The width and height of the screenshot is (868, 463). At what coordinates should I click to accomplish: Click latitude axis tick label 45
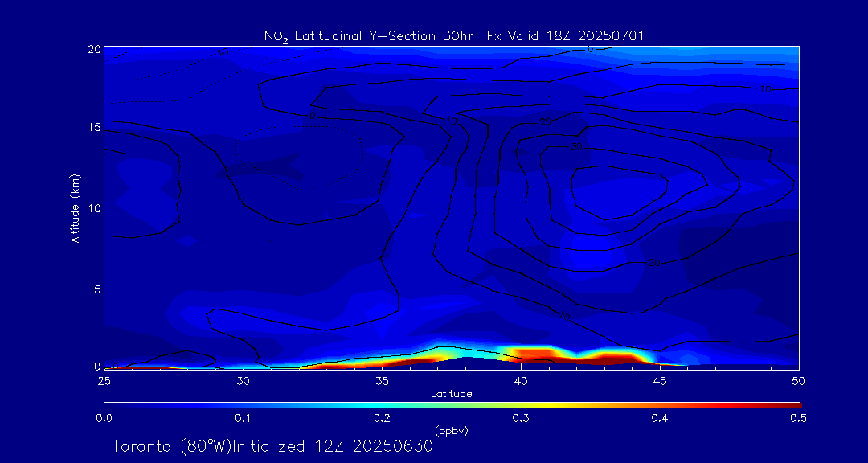(x=660, y=381)
